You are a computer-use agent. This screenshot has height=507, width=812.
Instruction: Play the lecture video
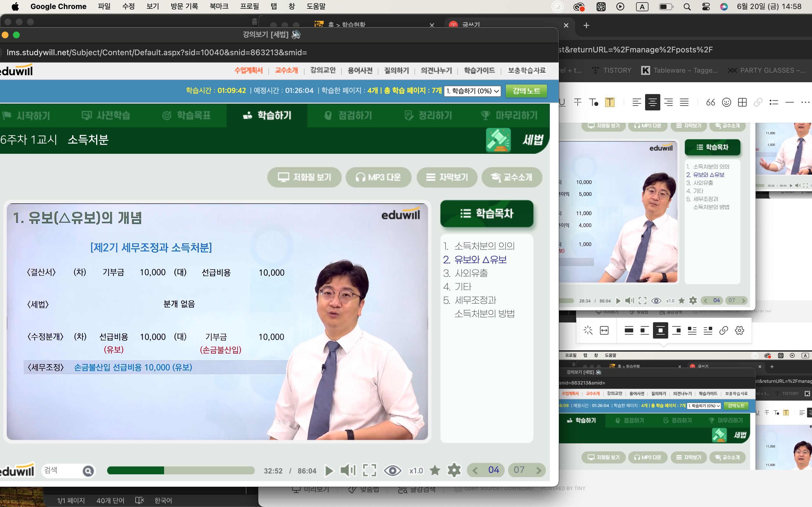(x=329, y=471)
